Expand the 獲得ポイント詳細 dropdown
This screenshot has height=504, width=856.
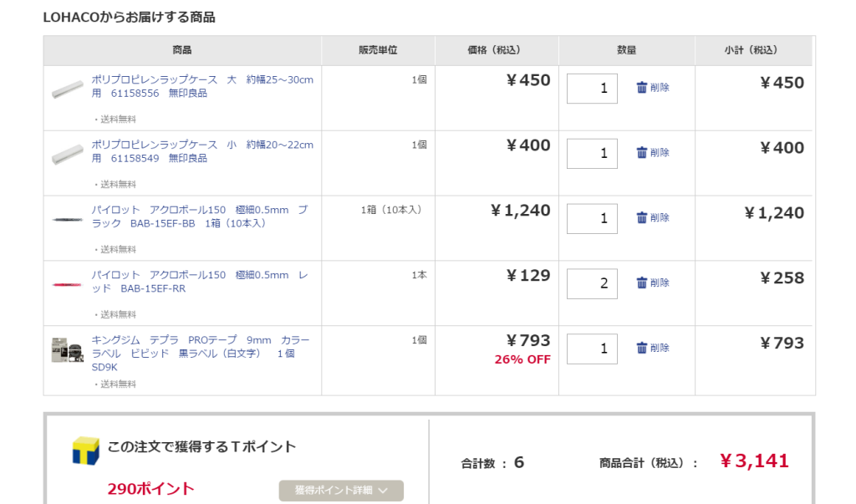click(x=341, y=491)
